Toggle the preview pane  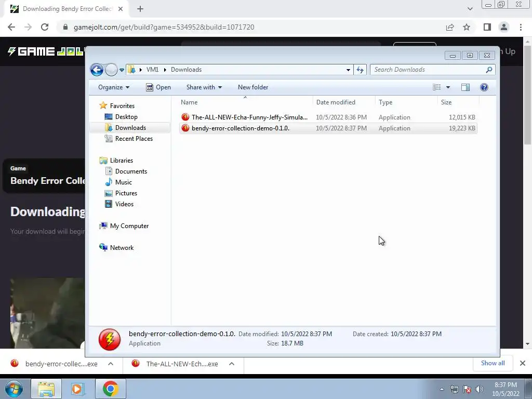(x=465, y=87)
